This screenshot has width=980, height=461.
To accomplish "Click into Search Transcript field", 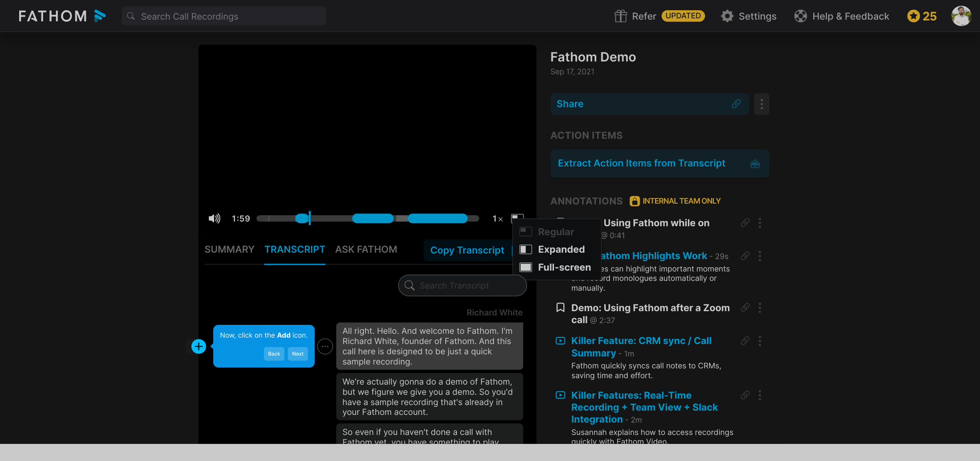I will pos(462,286).
